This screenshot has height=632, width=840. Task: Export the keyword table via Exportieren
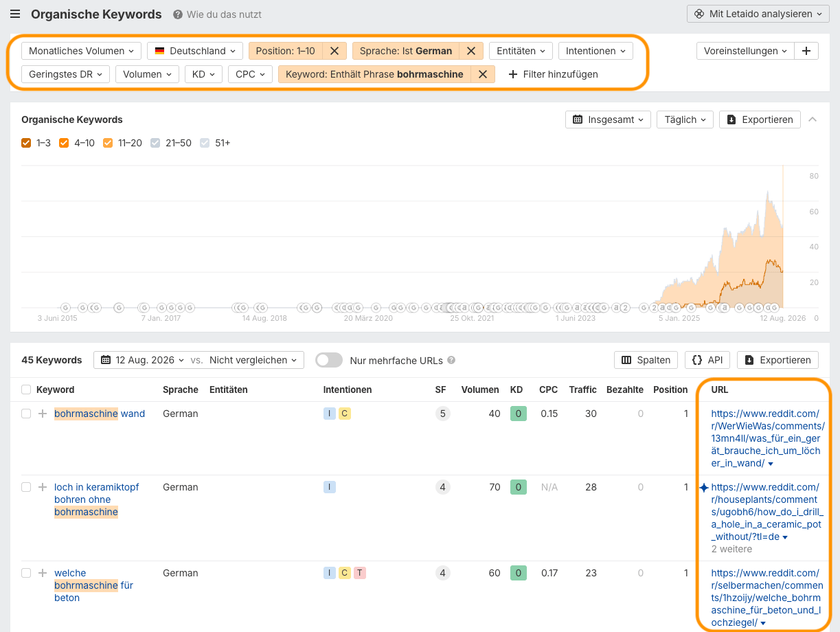pos(778,360)
